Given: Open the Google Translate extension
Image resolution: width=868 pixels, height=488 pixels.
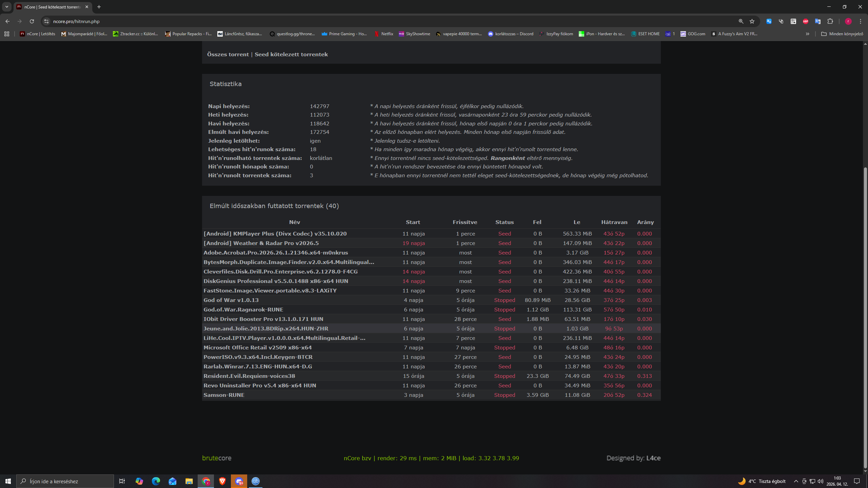Looking at the screenshot, I should click(x=818, y=21).
